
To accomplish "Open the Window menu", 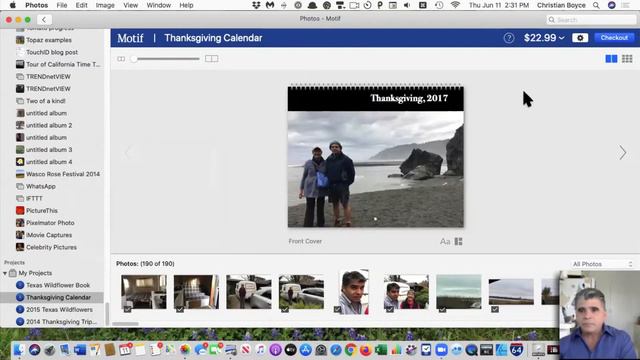I will tap(158, 5).
